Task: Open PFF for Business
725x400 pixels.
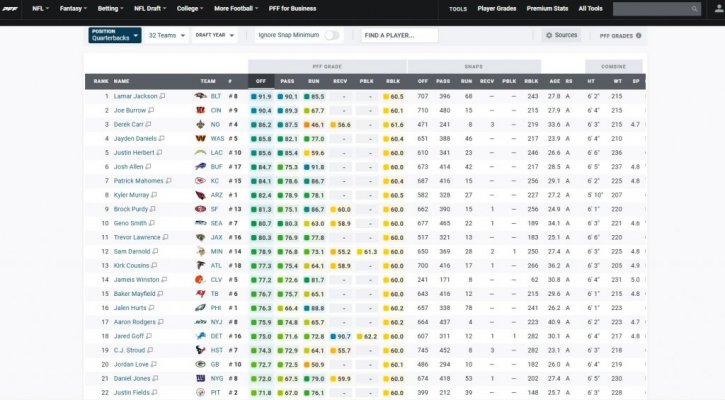Action: (292, 8)
